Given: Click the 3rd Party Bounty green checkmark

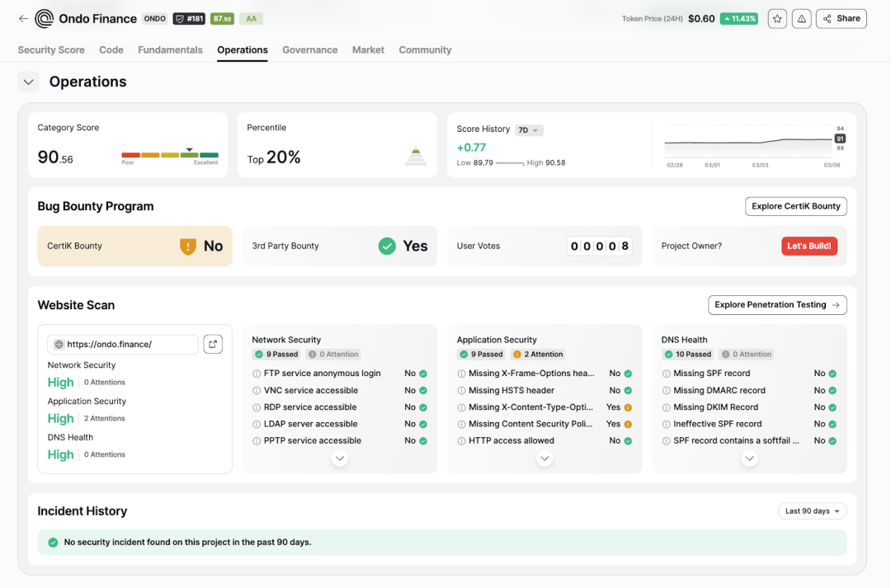Looking at the screenshot, I should (387, 246).
